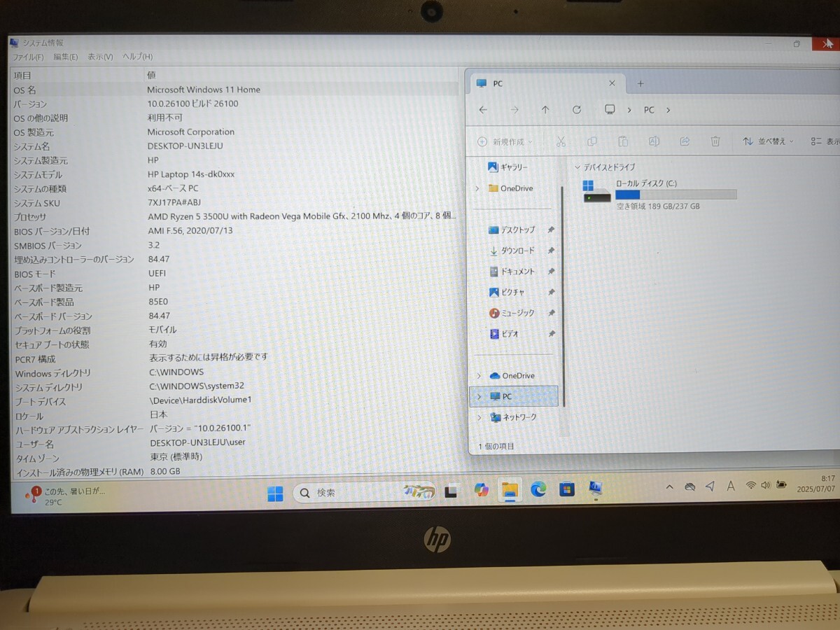
Task: Open デスクトップ in the navigation pane
Action: (512, 230)
